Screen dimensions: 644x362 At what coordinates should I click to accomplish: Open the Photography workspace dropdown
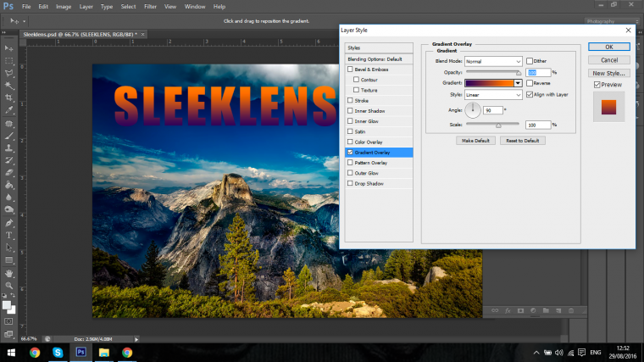coord(612,21)
